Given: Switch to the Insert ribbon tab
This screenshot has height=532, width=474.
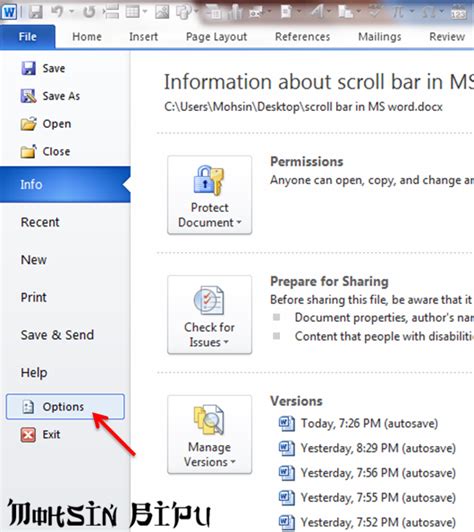Looking at the screenshot, I should 143,37.
